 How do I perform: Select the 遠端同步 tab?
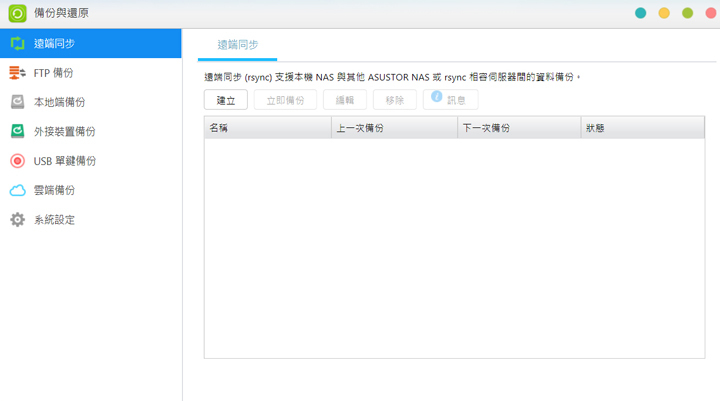click(238, 45)
